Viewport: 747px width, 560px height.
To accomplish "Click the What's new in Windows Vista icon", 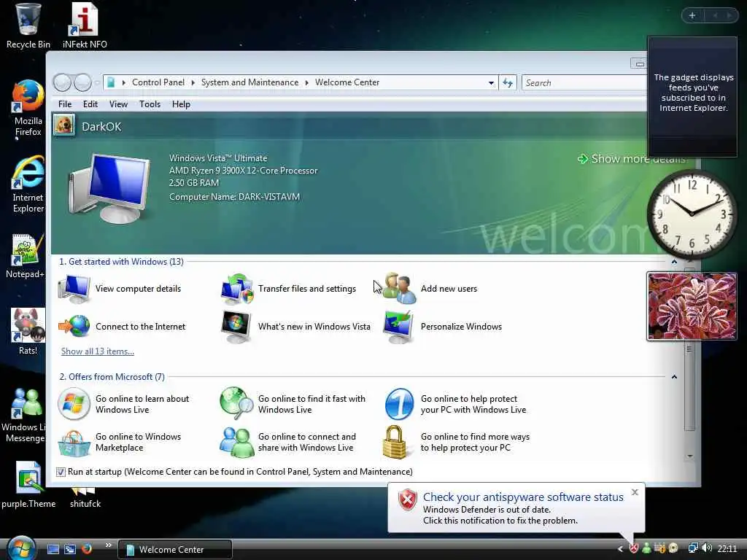I will pyautogui.click(x=236, y=327).
